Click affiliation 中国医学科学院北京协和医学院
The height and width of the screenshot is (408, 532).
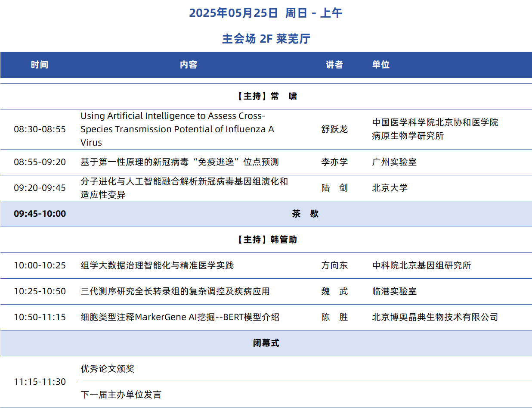pyautogui.click(x=435, y=122)
